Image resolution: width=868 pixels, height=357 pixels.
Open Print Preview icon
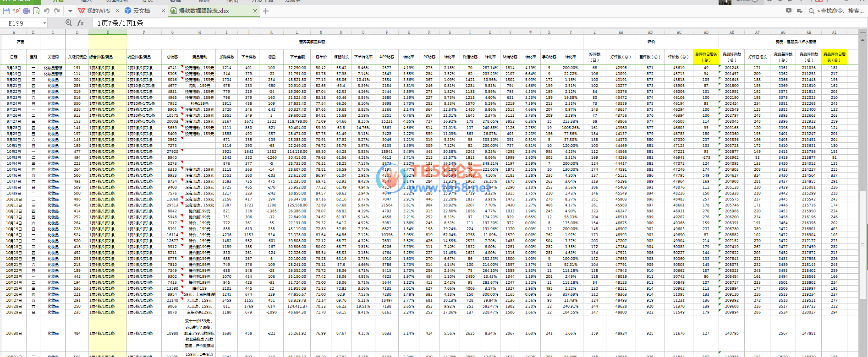36,11
